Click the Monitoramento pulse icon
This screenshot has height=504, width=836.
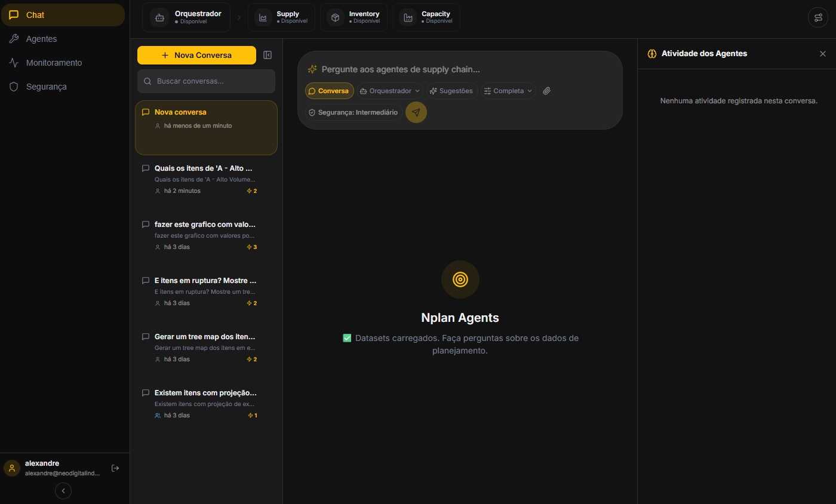coord(14,63)
